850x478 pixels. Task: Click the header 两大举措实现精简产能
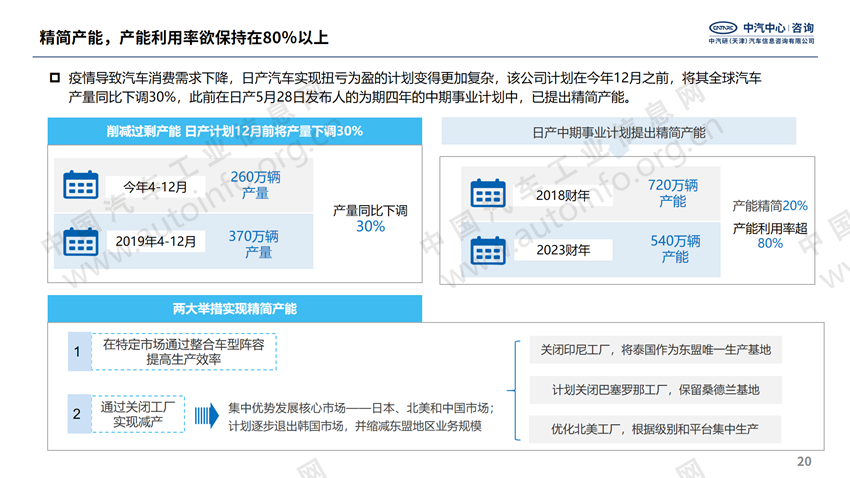235,309
